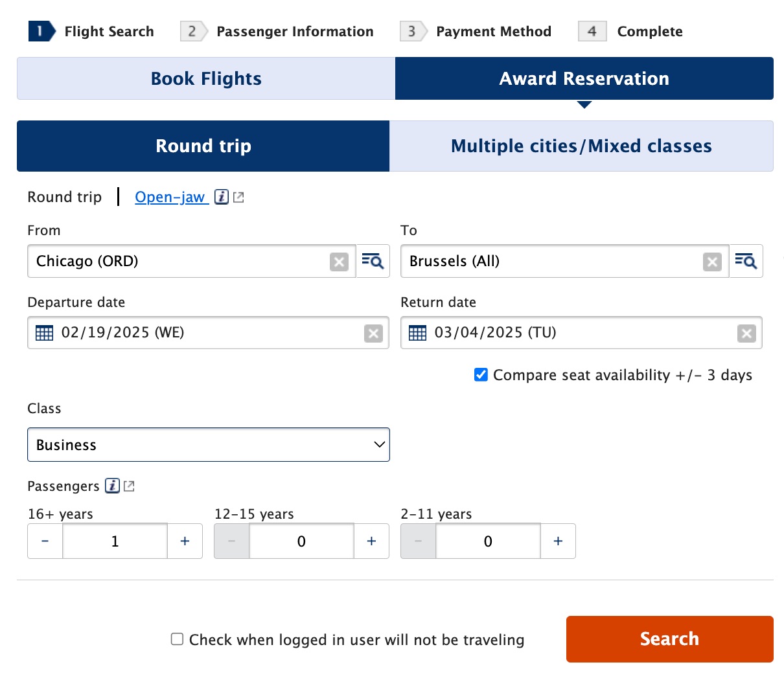Increase the 16+ years passenger count
Viewport: 784px width, 680px height.
coord(185,541)
